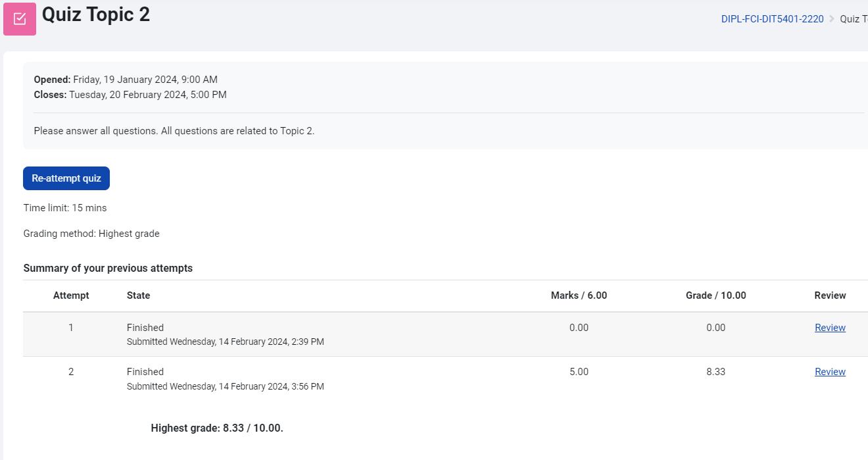The image size is (868, 460).
Task: Click the Marks / 6.00 column header
Action: click(x=579, y=295)
